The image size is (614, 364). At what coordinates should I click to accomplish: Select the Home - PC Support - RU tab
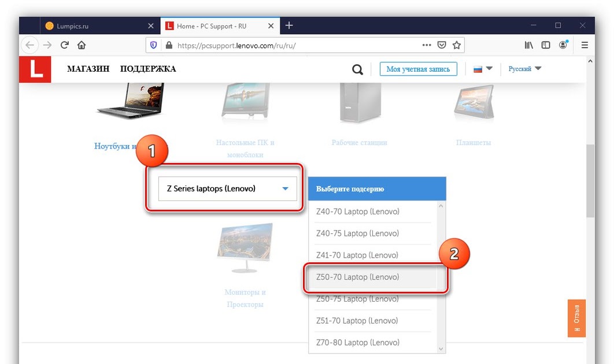pos(220,26)
